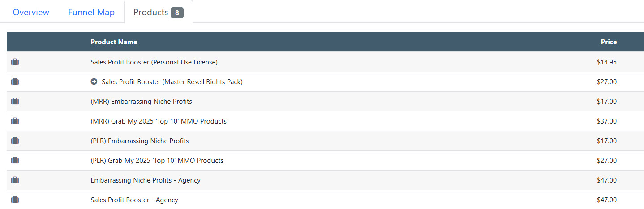The width and height of the screenshot is (644, 209).
Task: Click briefcase icon for (MRR) Grab My 2025 product
Action: point(15,121)
